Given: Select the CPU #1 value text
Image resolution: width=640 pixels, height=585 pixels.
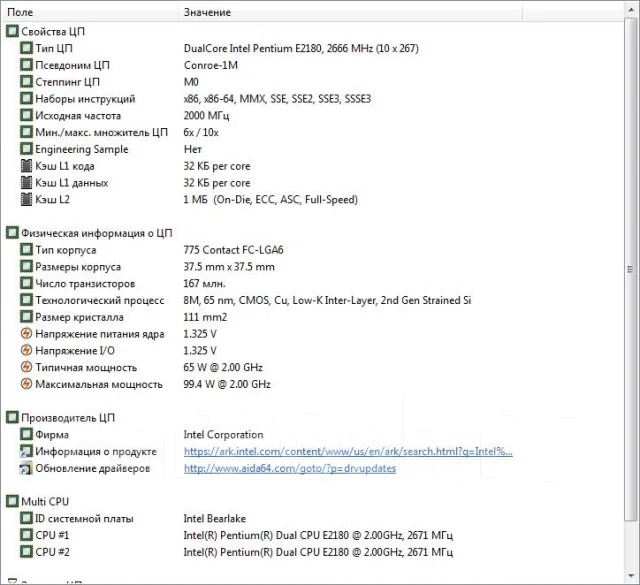Looking at the screenshot, I should coord(318,535).
